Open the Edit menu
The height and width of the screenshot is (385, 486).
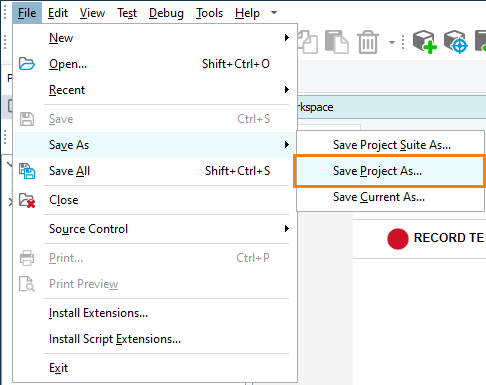(x=58, y=13)
